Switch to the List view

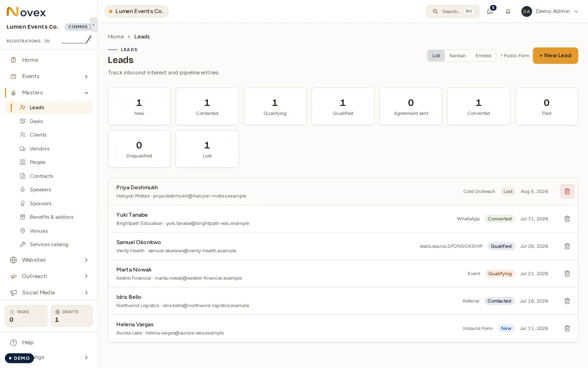click(436, 56)
